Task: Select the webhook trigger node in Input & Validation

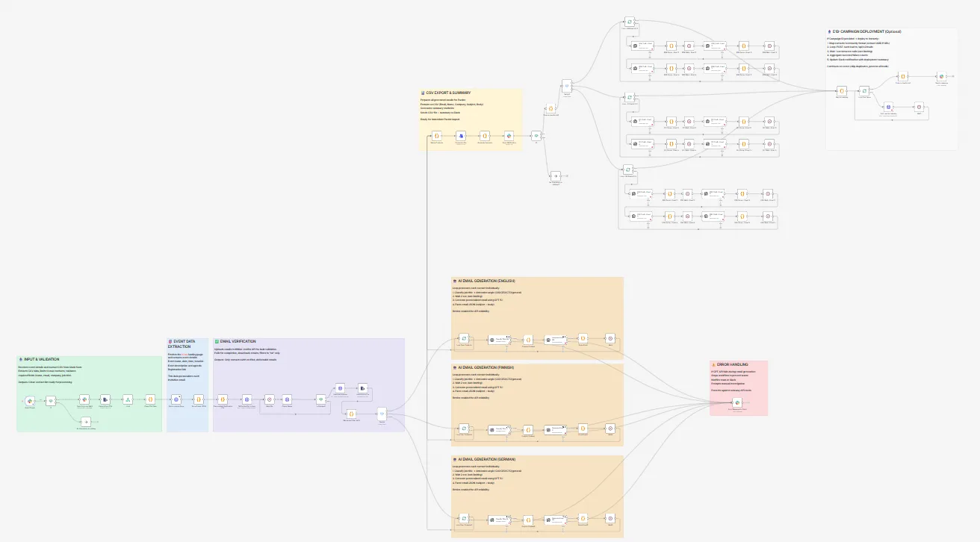Action: tap(29, 399)
